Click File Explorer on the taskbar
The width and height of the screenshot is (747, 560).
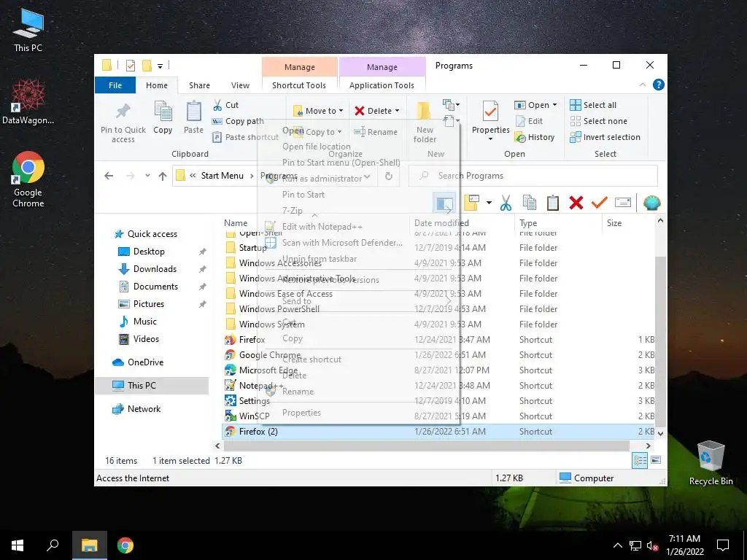pyautogui.click(x=90, y=545)
